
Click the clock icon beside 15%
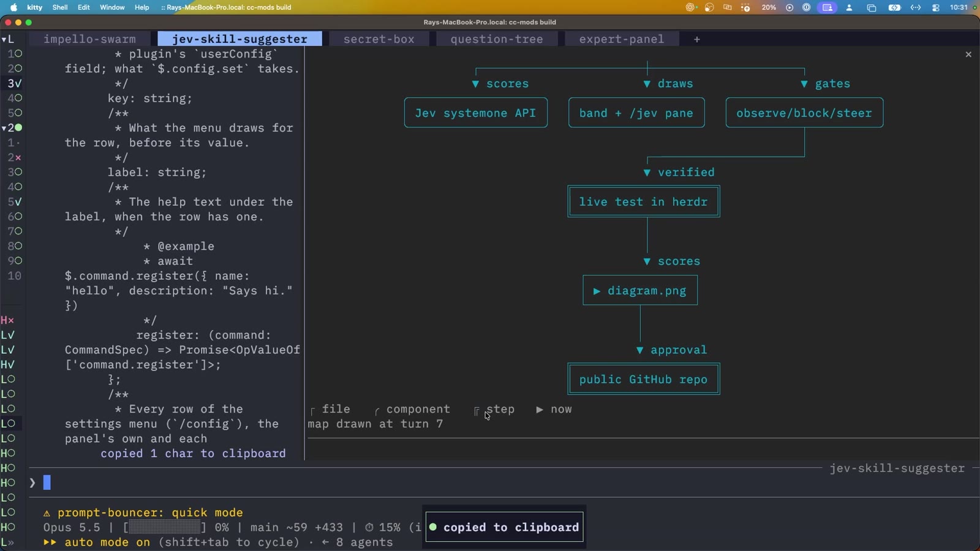tap(369, 528)
